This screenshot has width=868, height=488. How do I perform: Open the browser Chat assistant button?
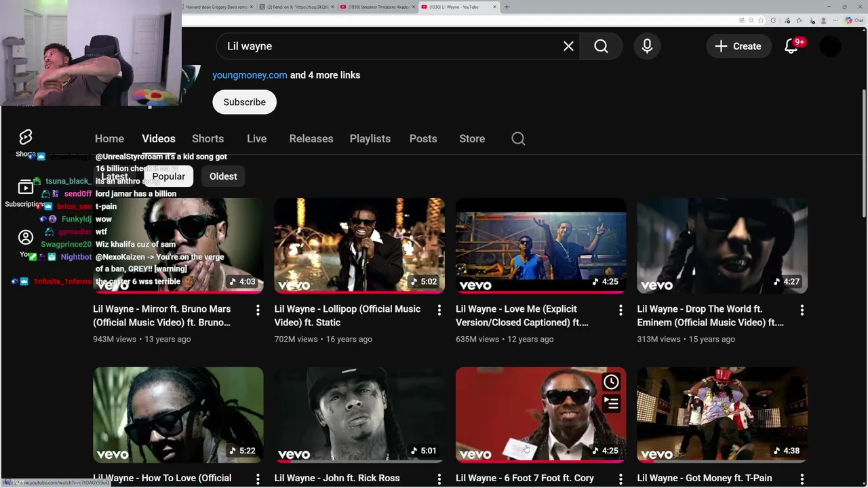click(x=853, y=20)
